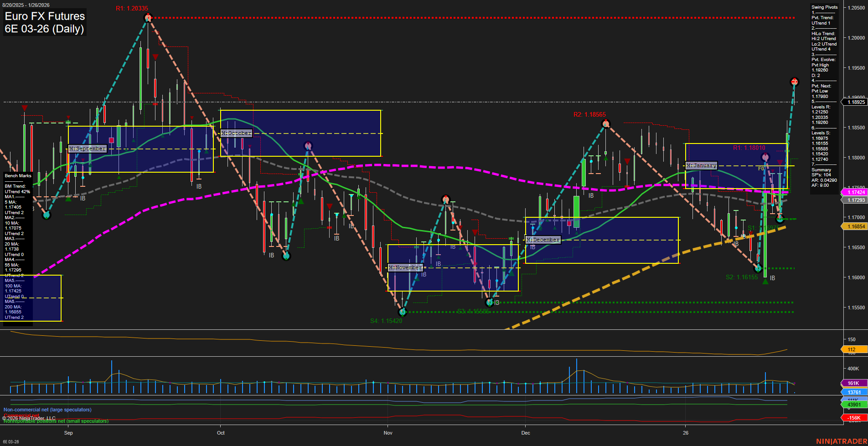Click the pivot high marker above the M:January box

click(x=765, y=157)
